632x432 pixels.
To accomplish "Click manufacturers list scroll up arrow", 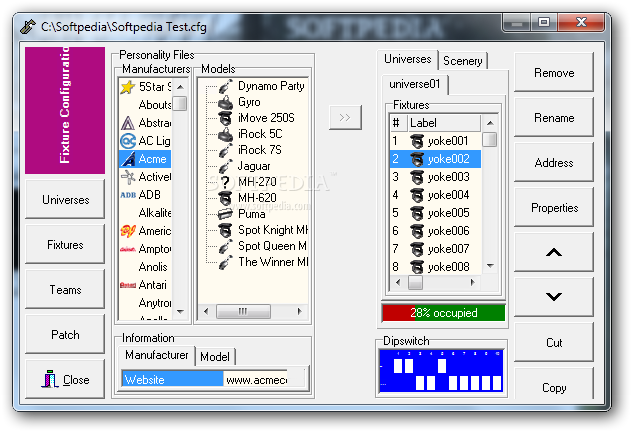I will point(180,87).
